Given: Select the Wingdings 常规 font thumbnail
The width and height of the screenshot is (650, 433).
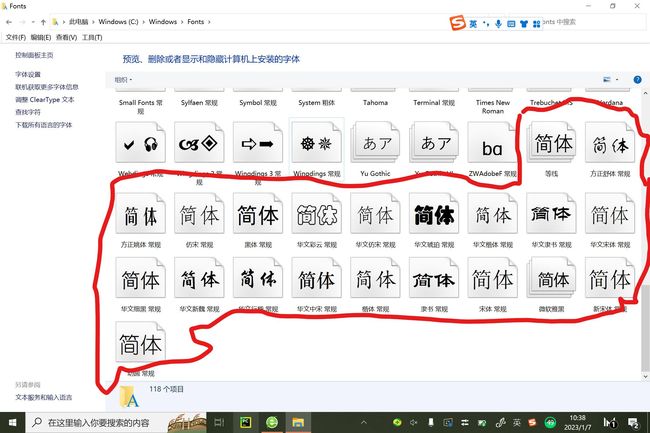Looking at the screenshot, I should coord(317,142).
